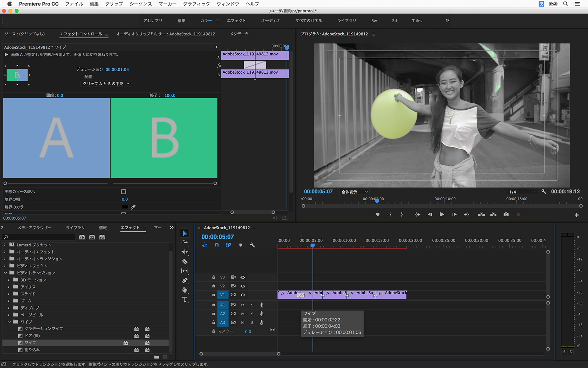Screen dimensions: 588x368
Task: Click the transition duration value 00:00:01:06
Action: click(117, 69)
